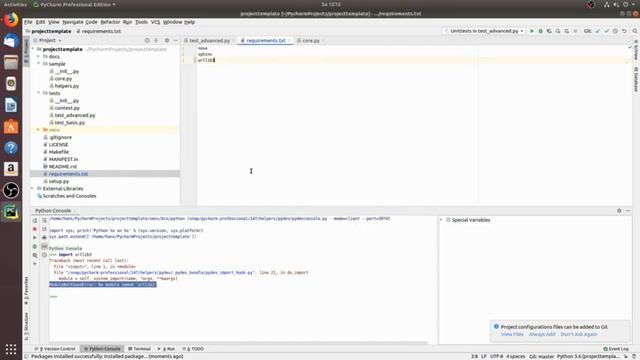Open the VCS menu
This screenshot has width=640, height=360.
[155, 22]
